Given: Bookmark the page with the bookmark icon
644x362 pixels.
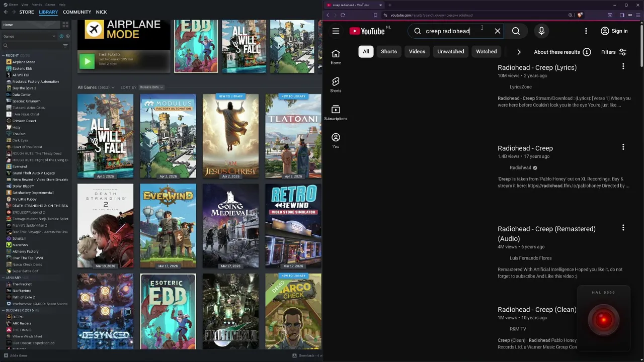Looking at the screenshot, I should pos(375,15).
